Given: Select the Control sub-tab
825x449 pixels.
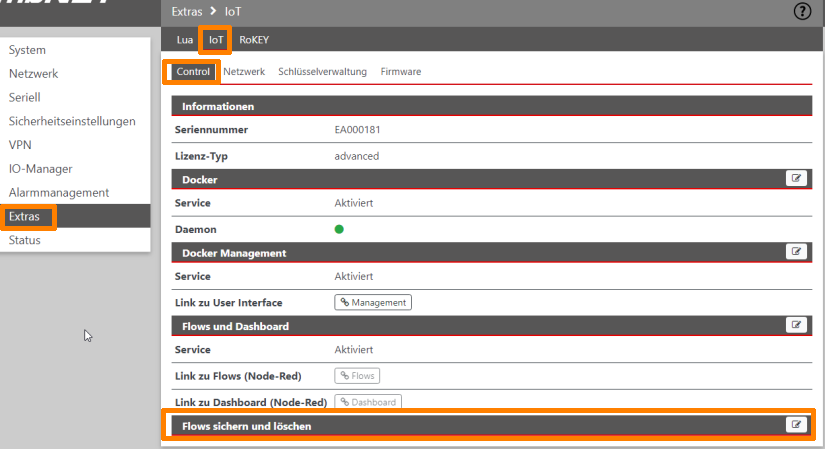Looking at the screenshot, I should click(193, 72).
